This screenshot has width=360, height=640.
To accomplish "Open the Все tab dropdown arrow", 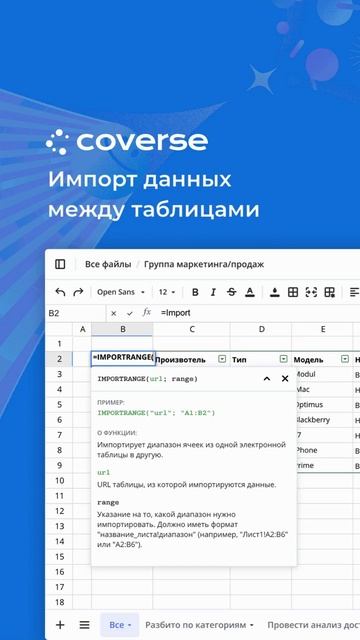I will point(130,625).
